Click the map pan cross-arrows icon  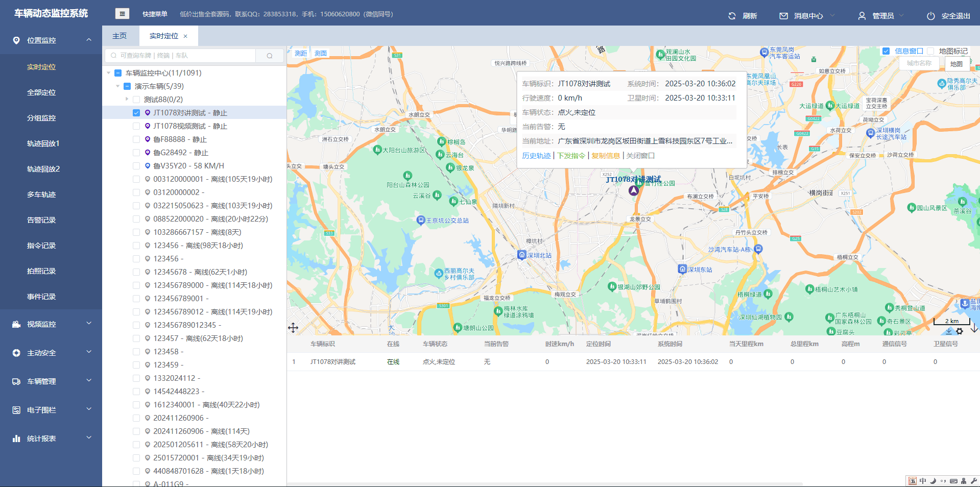pyautogui.click(x=293, y=328)
